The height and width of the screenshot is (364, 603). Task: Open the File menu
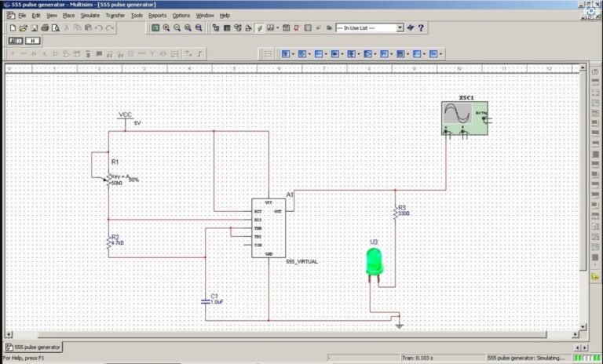click(x=22, y=16)
